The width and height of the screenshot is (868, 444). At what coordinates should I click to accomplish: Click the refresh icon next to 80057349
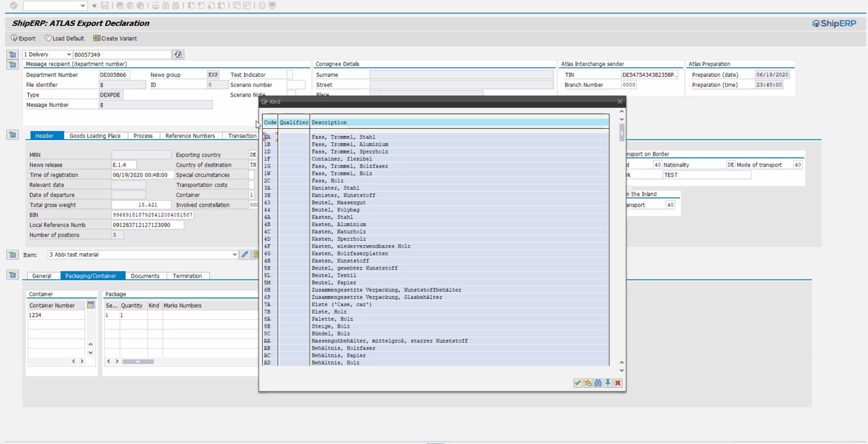point(178,54)
